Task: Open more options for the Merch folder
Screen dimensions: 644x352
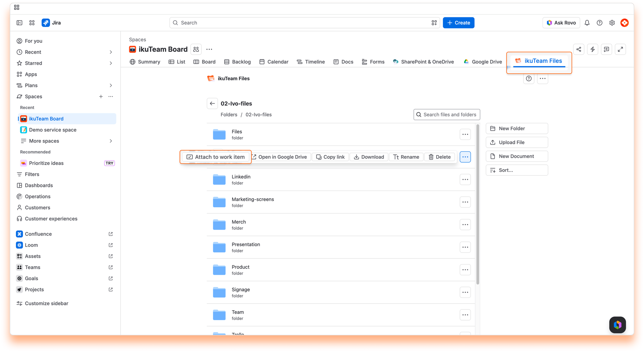Action: pos(465,225)
